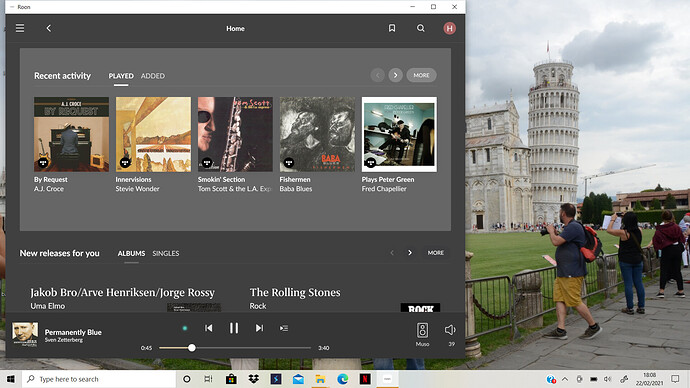Click the Baba Blues artist link
This screenshot has height=388, width=690.
pos(296,189)
